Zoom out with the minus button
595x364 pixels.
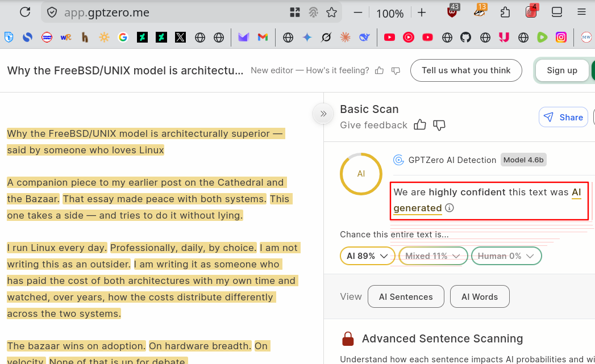click(357, 12)
